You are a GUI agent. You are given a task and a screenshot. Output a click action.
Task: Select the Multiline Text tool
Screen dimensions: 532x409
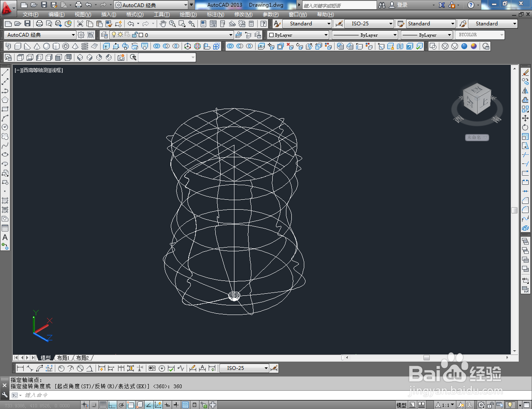point(5,237)
